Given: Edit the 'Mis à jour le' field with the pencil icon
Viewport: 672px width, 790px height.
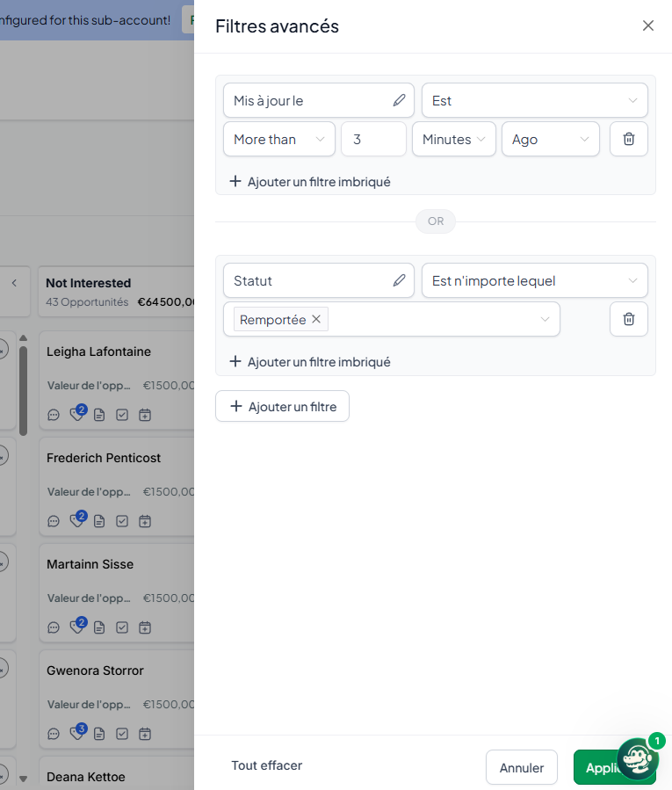Looking at the screenshot, I should pyautogui.click(x=399, y=100).
